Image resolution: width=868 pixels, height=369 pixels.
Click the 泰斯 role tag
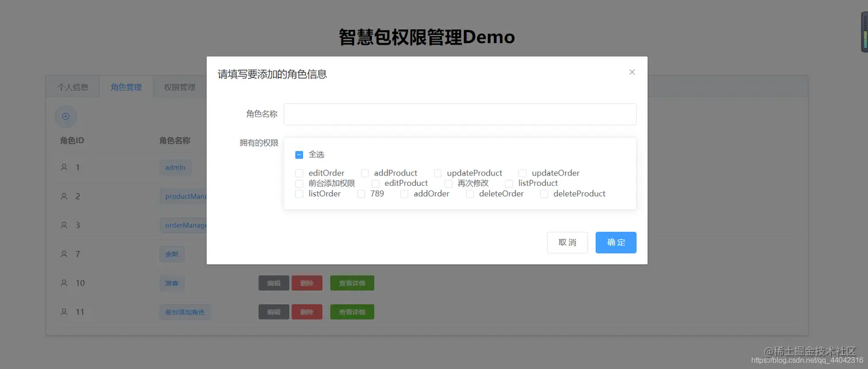(x=172, y=254)
